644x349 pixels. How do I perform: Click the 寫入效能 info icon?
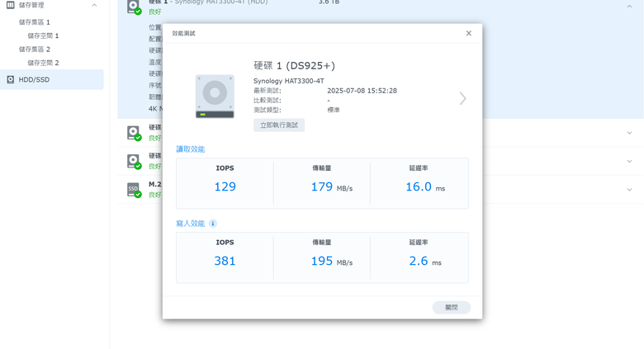(213, 224)
